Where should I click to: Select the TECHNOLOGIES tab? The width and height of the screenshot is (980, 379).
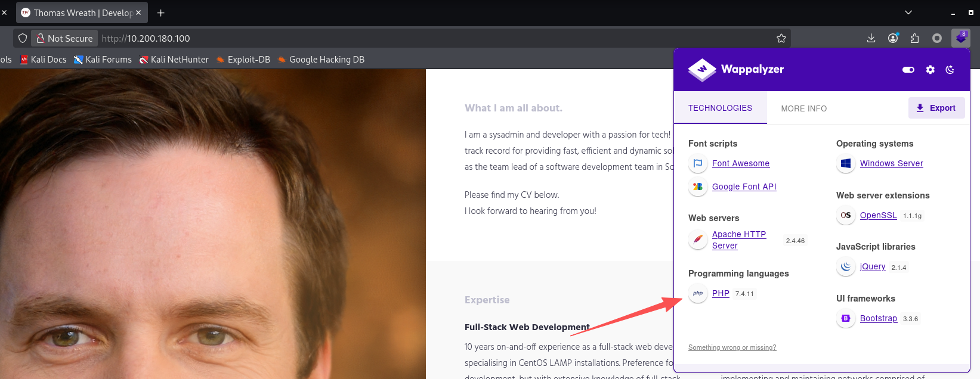pos(720,108)
